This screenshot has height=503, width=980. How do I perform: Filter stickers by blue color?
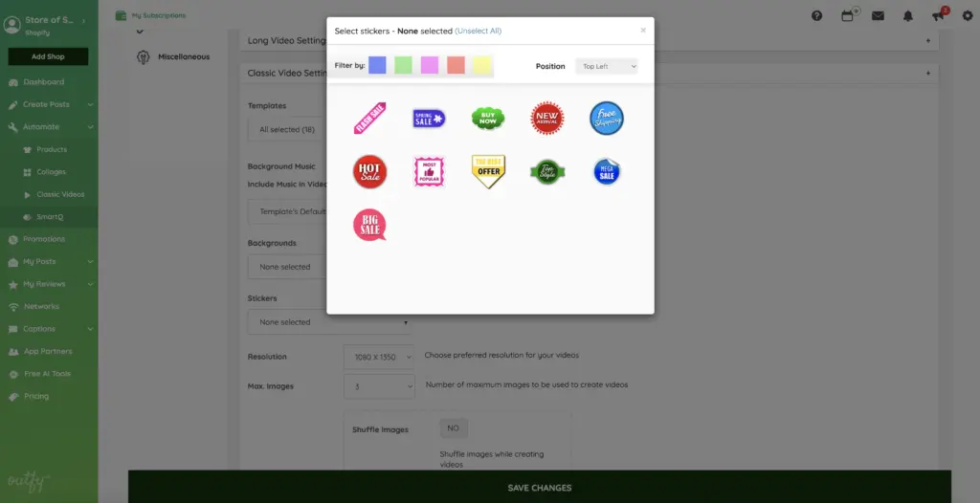[x=377, y=65]
